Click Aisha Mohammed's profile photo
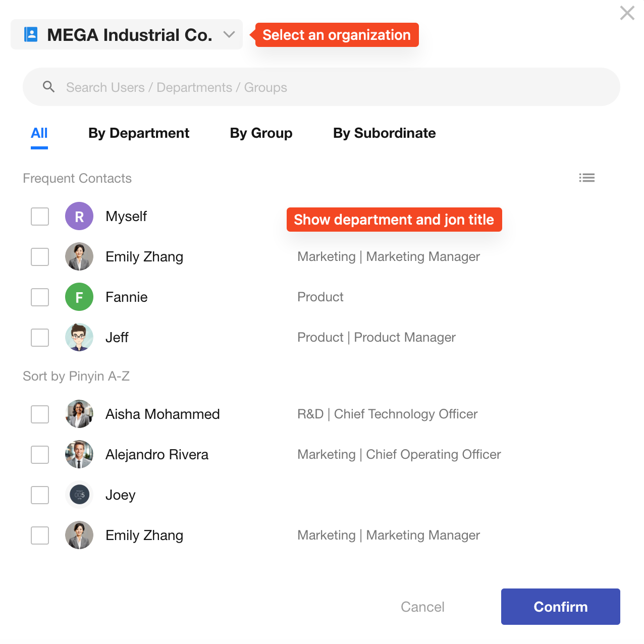Image resolution: width=644 pixels, height=644 pixels. tap(79, 414)
